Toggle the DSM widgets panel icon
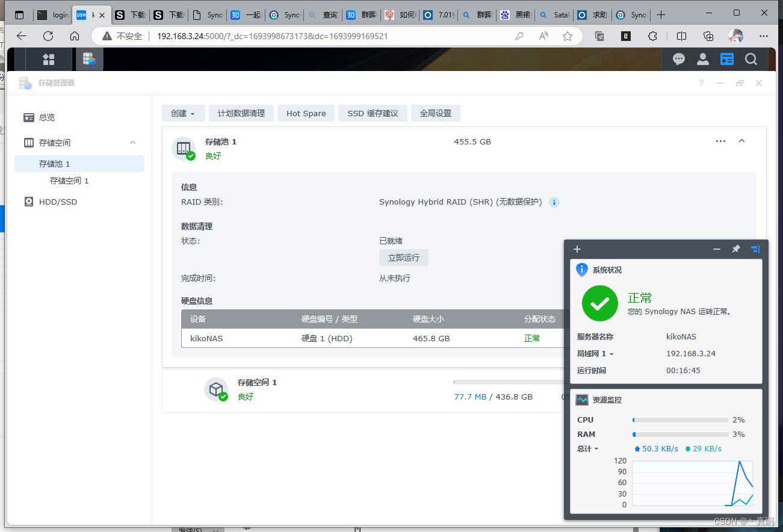The height and width of the screenshot is (532, 783). [727, 59]
